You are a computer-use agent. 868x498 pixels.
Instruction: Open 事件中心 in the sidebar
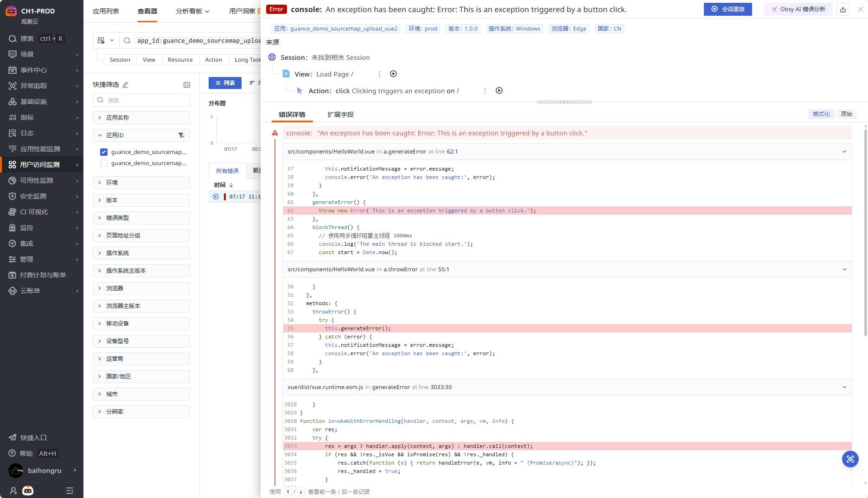[42, 70]
